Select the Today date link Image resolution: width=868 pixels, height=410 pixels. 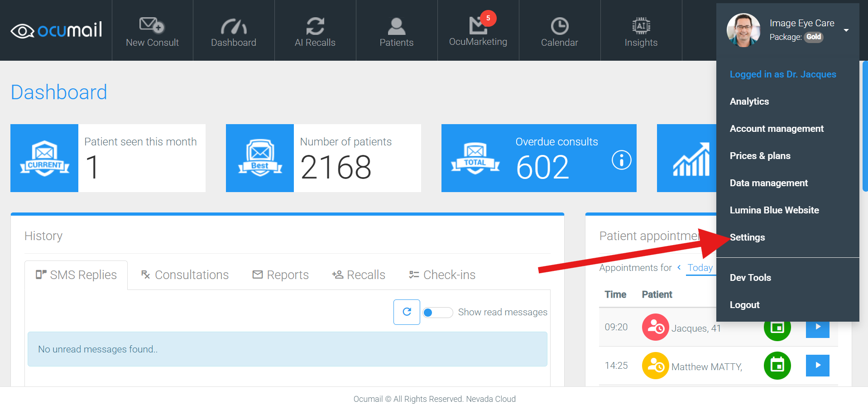[700, 268]
